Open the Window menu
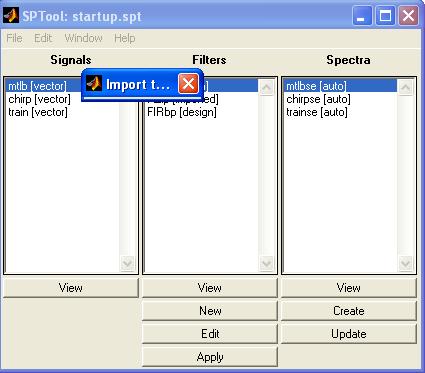Screen dimensions: 425x373 click(x=83, y=38)
